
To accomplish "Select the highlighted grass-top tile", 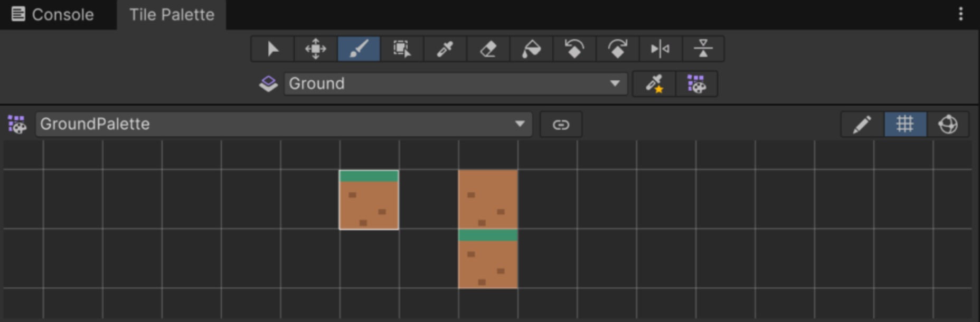I will pos(369,200).
